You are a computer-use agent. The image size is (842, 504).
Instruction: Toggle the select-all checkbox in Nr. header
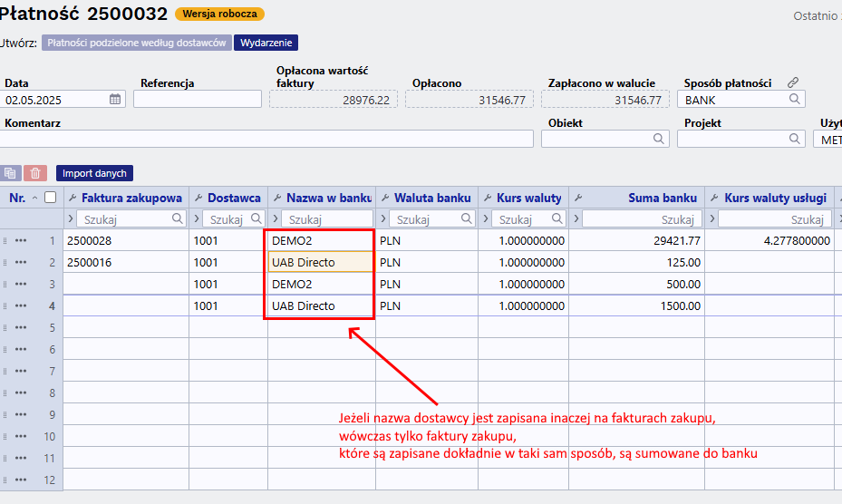pos(50,198)
